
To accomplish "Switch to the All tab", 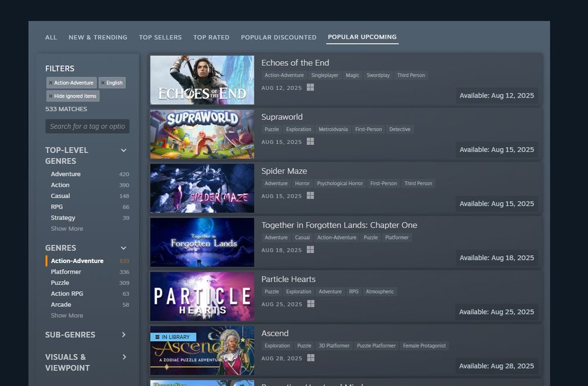I will [x=51, y=38].
